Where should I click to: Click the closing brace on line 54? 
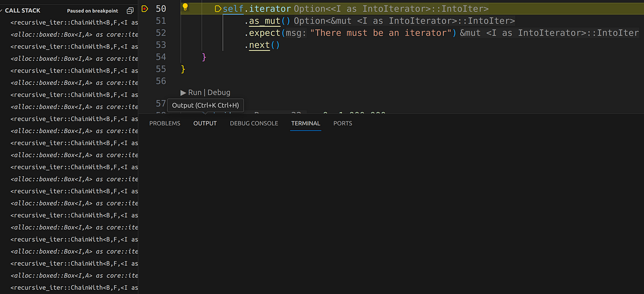click(x=204, y=57)
